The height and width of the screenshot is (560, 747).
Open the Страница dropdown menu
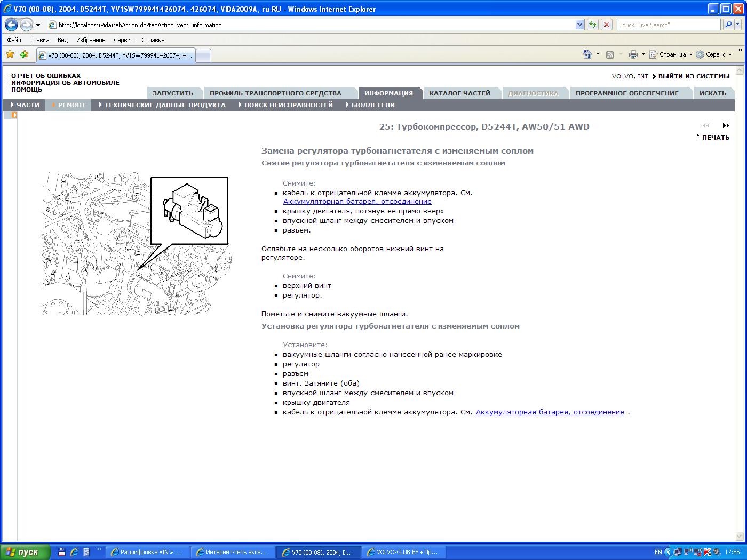[x=671, y=54]
